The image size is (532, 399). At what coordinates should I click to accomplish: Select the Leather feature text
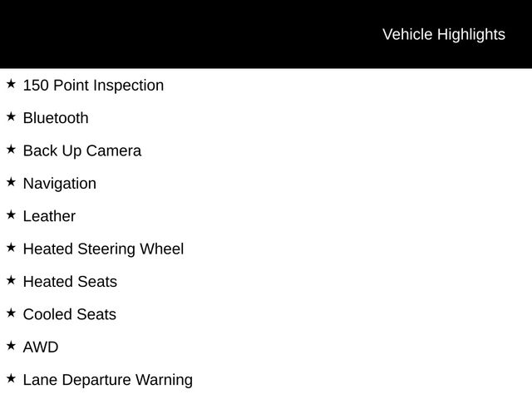coord(49,216)
